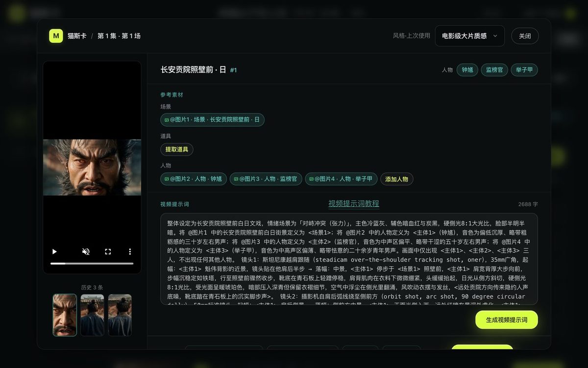This screenshot has height=368, width=588.
Task: Click the 图片1 场景 长安贡院照壁前 chip
Action: 212,120
